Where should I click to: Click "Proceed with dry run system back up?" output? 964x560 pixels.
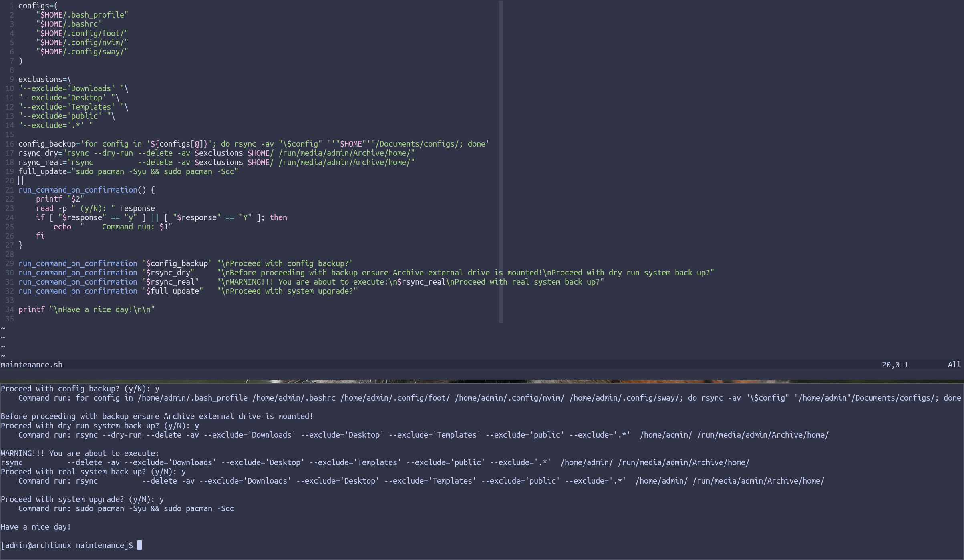click(x=100, y=426)
